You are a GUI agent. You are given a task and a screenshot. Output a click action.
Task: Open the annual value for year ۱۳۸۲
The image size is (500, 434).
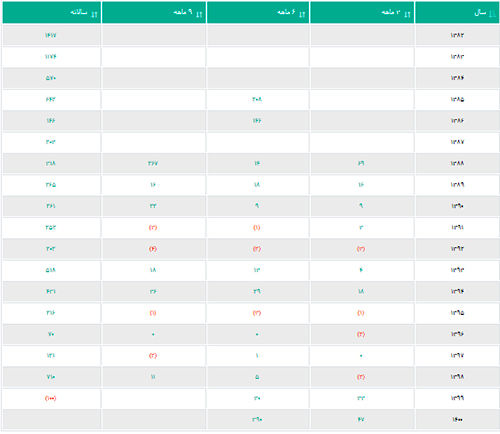pyautogui.click(x=51, y=35)
